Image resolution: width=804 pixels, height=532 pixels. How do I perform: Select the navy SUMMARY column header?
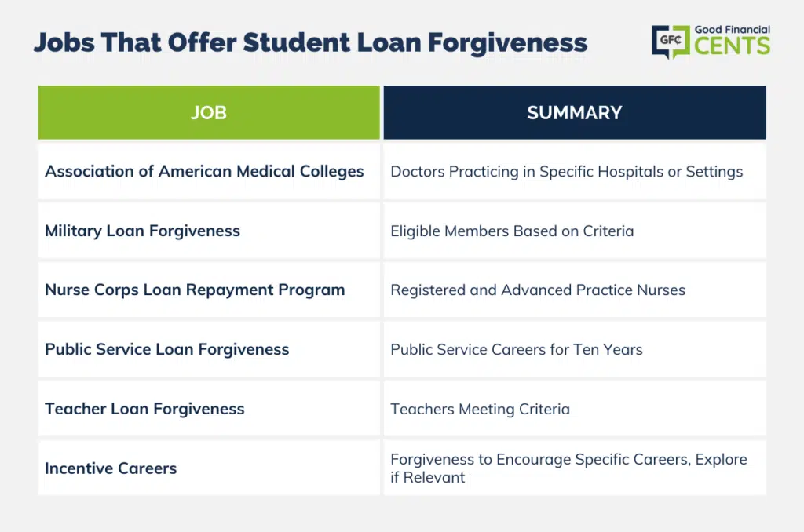(575, 112)
